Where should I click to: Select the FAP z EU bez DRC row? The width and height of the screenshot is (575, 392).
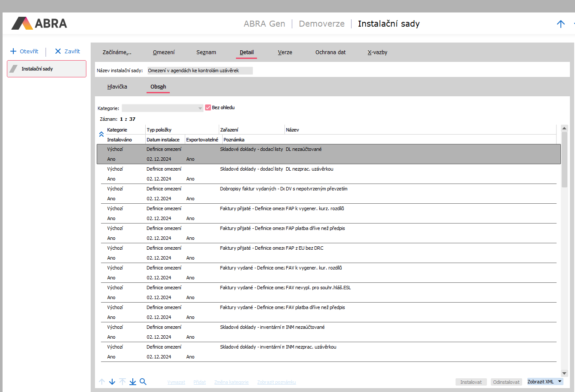click(304, 248)
